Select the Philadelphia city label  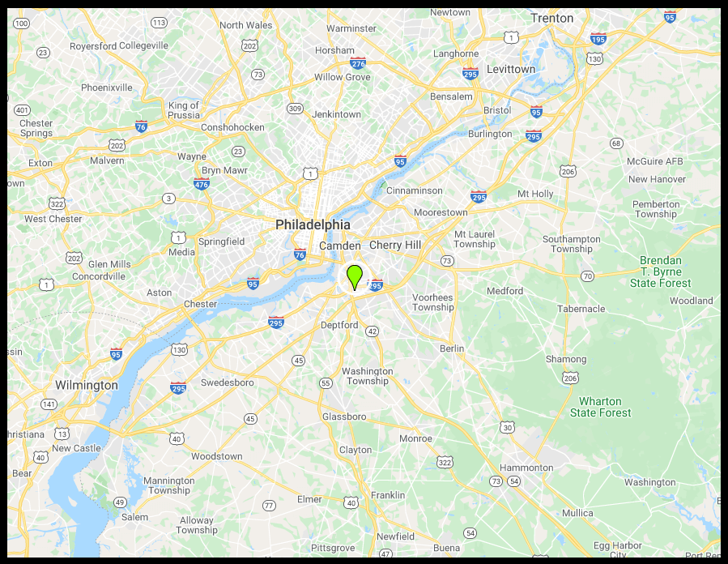coord(313,224)
